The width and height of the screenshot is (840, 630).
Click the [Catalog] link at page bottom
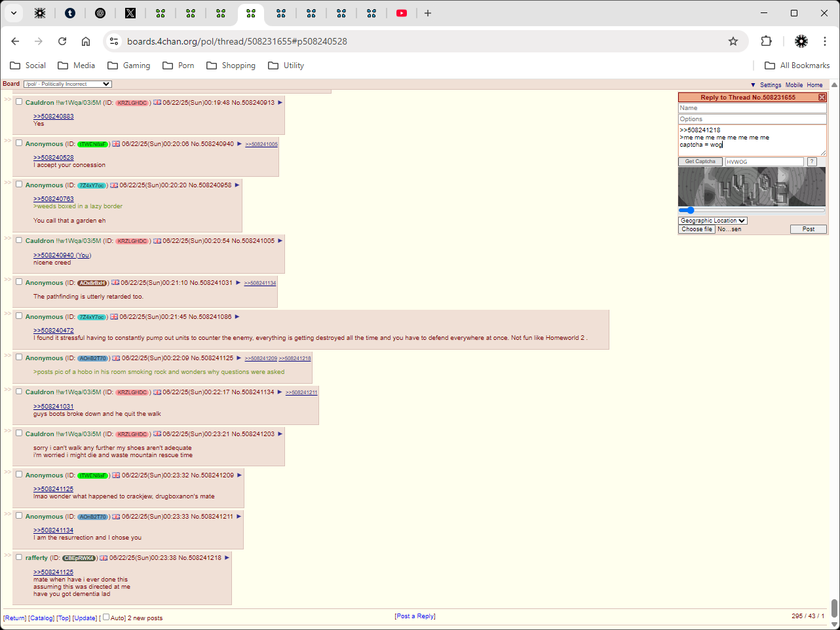click(x=41, y=618)
